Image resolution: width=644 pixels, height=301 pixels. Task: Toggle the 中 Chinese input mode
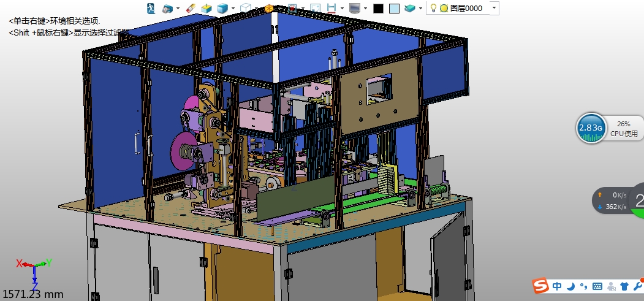(x=557, y=286)
